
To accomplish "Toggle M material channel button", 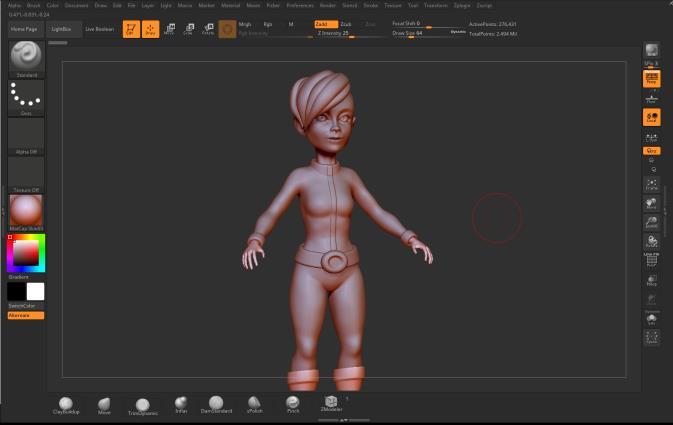I will [291, 24].
